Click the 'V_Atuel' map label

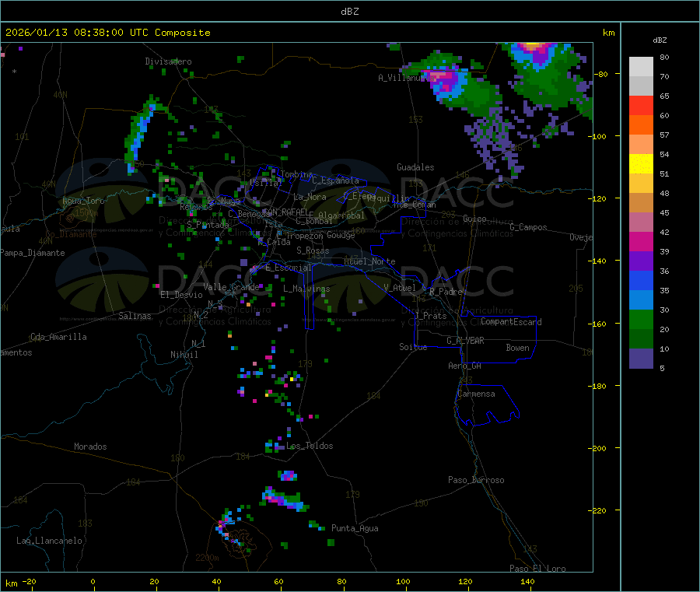click(400, 288)
